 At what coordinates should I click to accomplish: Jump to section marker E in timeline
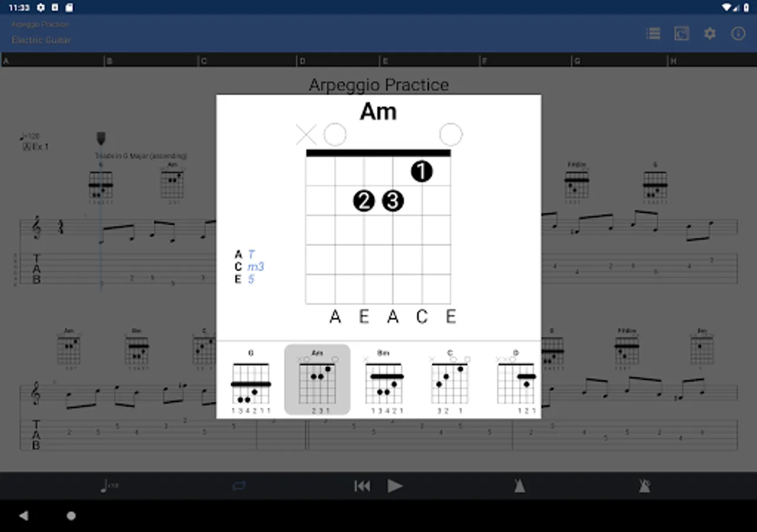(x=384, y=60)
